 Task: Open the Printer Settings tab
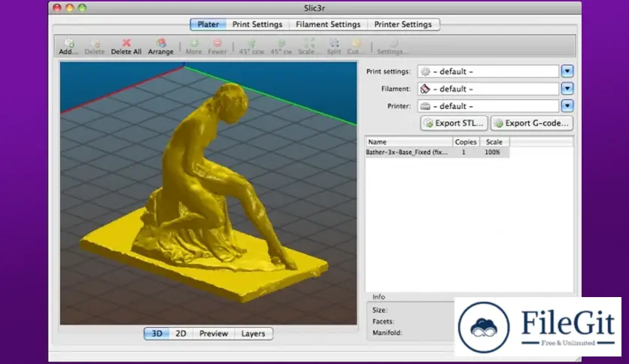(403, 25)
